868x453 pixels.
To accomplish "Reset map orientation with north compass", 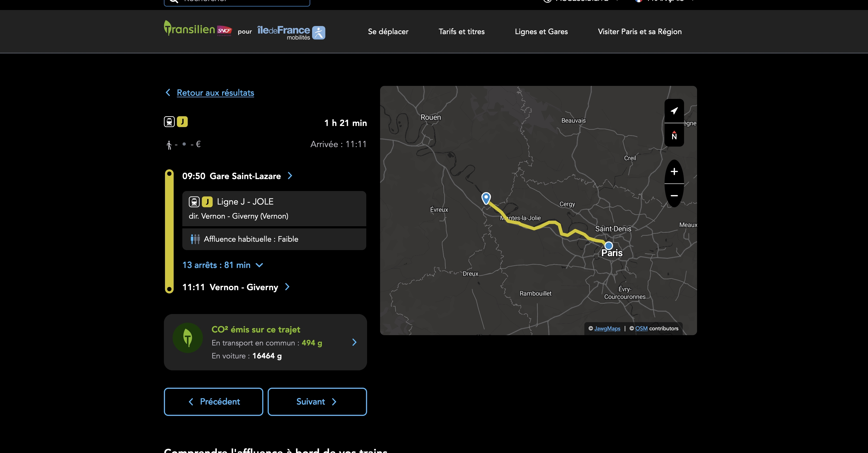I will coord(674,135).
